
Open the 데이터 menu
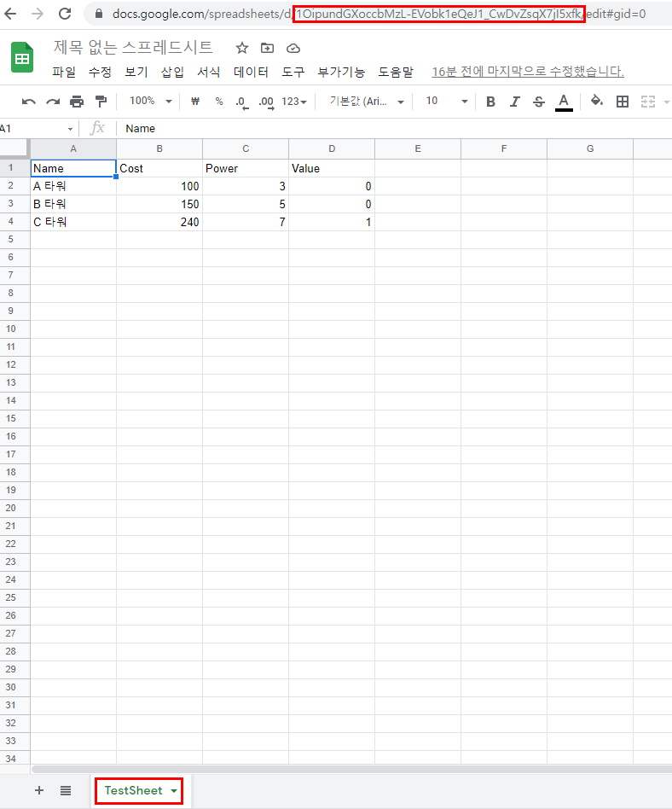[x=251, y=72]
